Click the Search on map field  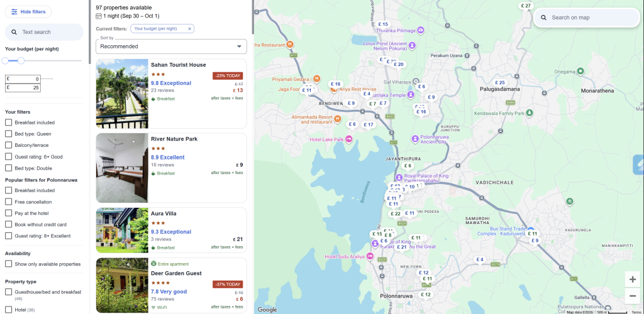[587, 18]
